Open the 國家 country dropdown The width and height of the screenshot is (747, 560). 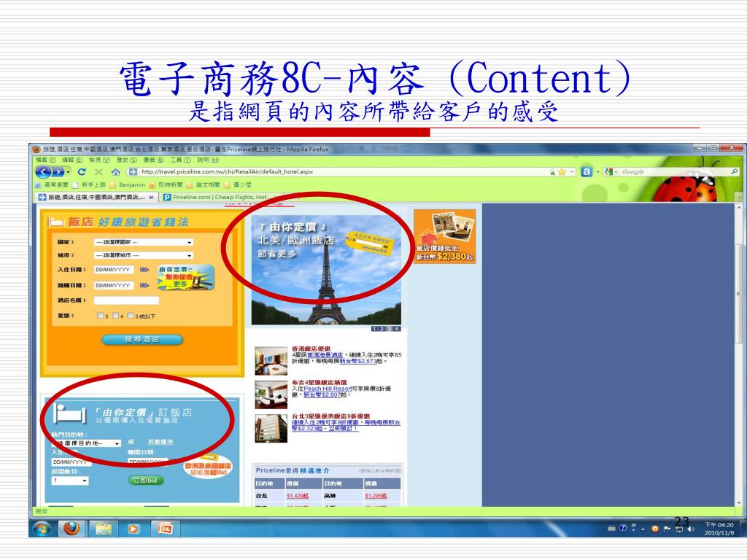144,242
